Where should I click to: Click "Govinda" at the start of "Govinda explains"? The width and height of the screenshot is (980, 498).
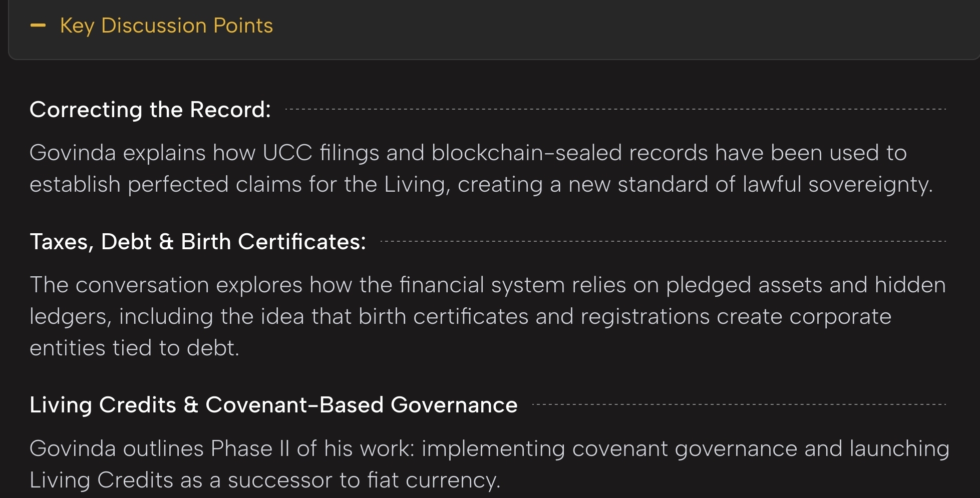[x=73, y=153]
